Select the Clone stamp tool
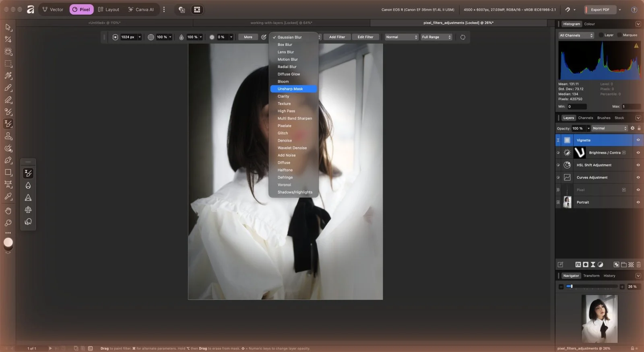 [8, 136]
